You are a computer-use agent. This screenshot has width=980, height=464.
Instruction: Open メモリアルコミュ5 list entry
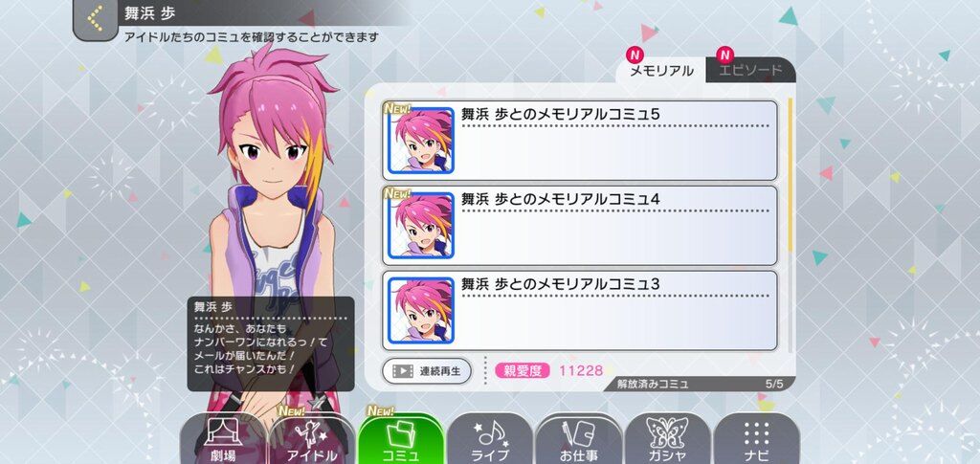pos(579,141)
